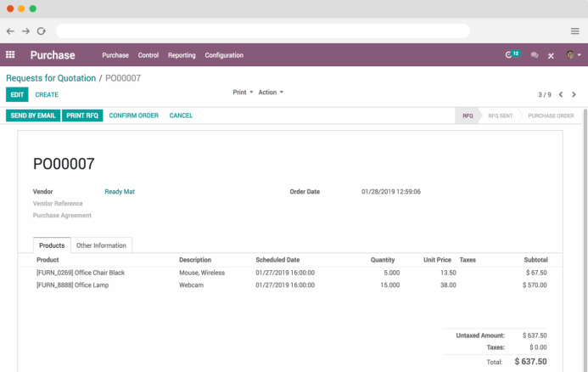Switch to the Other Information tab
Screen dimensions: 588x372
tap(101, 245)
